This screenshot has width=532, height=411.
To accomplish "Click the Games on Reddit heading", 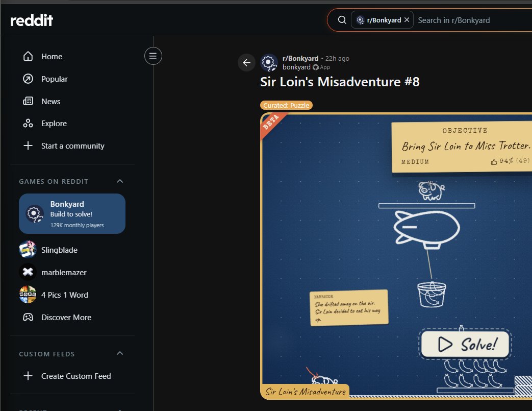I will [x=53, y=181].
